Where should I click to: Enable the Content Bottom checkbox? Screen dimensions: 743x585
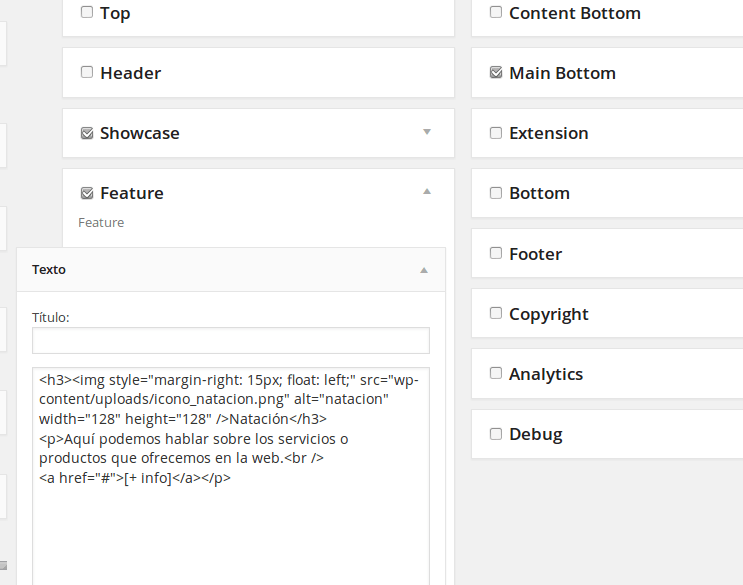click(496, 12)
